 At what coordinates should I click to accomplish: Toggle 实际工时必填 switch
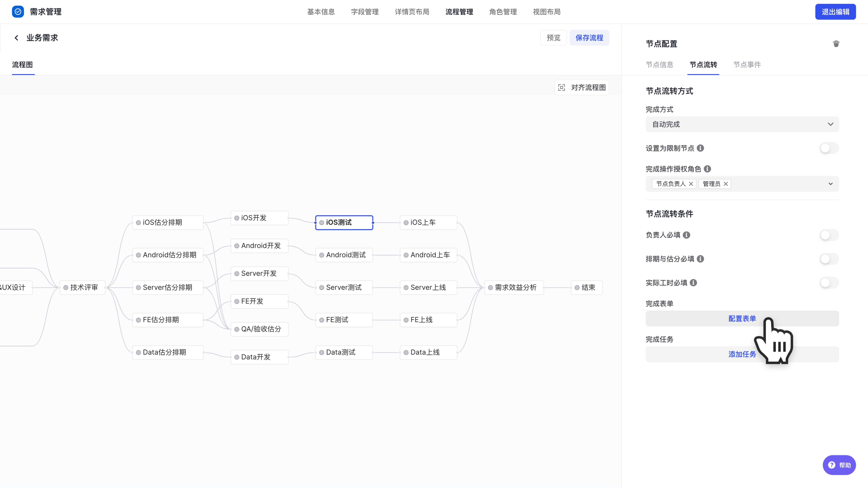(829, 283)
